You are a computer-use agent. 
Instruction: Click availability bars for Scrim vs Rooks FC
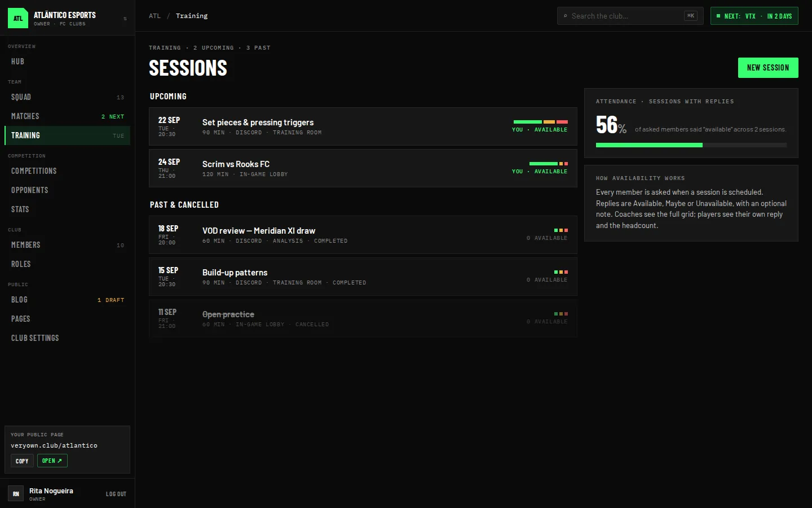[548, 164]
